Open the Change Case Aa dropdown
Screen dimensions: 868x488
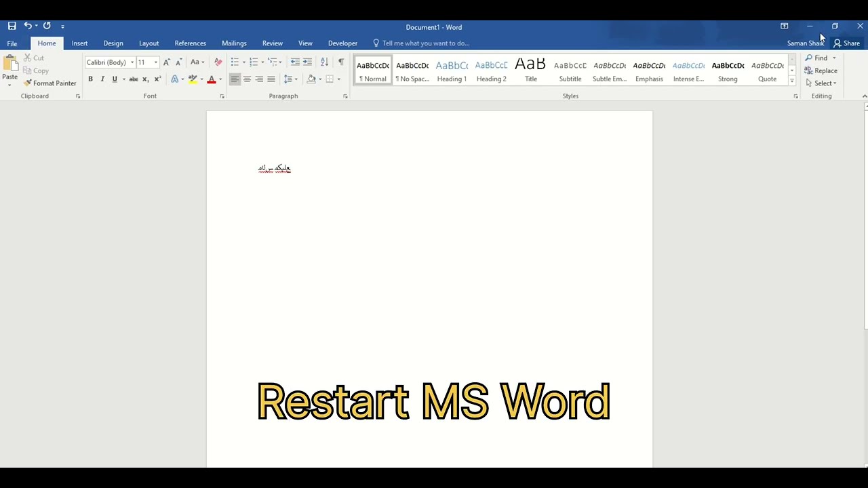[197, 62]
